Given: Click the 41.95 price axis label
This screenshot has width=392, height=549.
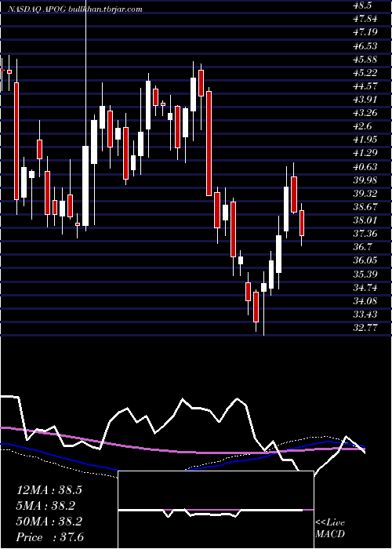Looking at the screenshot, I should 366,140.
